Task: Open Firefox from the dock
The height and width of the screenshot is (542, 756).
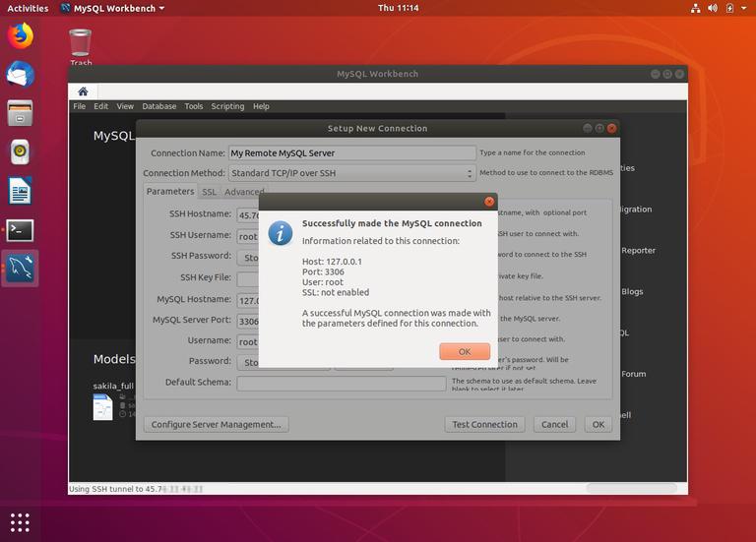Action: coord(20,37)
